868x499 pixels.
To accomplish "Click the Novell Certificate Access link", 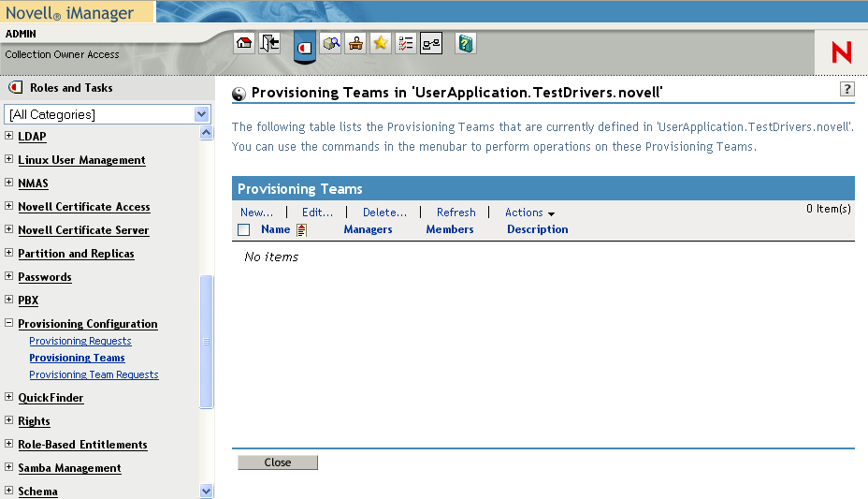I will pos(84,207).
